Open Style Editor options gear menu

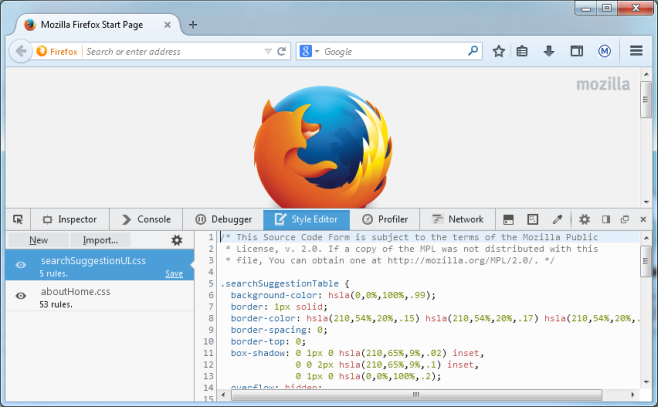point(177,240)
